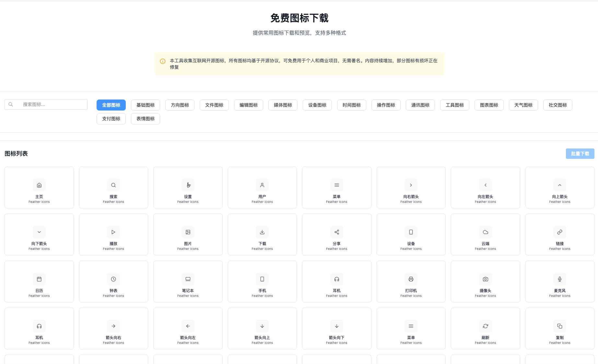Pick the 箭头向左 arrow icon
Screen dimensions: 598x364
tap(188, 326)
